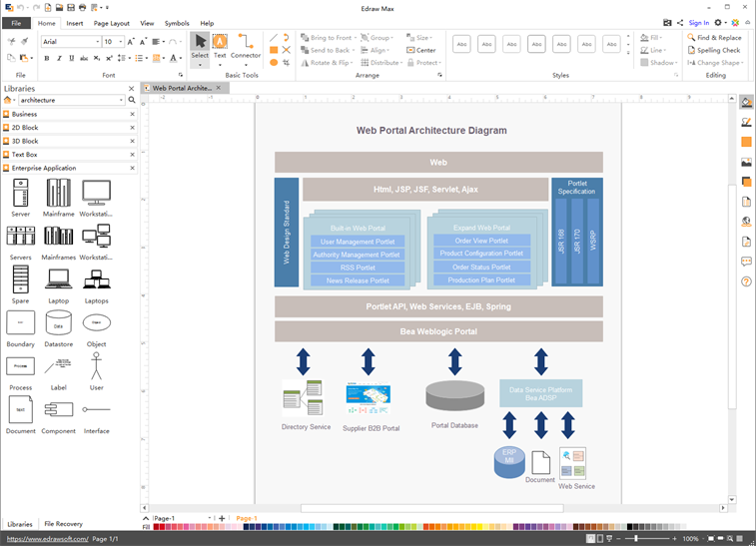Switch to the View tab

[x=147, y=23]
